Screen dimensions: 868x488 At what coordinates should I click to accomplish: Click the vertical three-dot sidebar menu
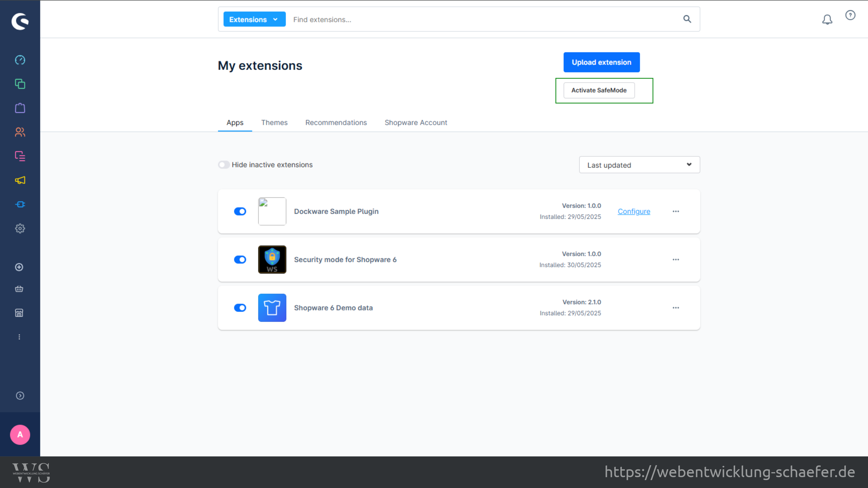click(x=19, y=337)
